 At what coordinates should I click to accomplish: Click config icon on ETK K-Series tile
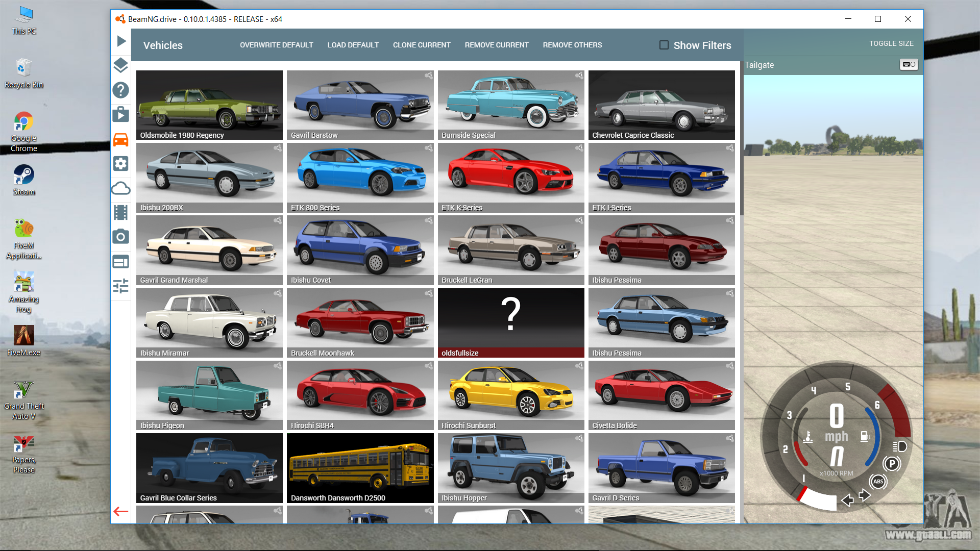pos(579,148)
